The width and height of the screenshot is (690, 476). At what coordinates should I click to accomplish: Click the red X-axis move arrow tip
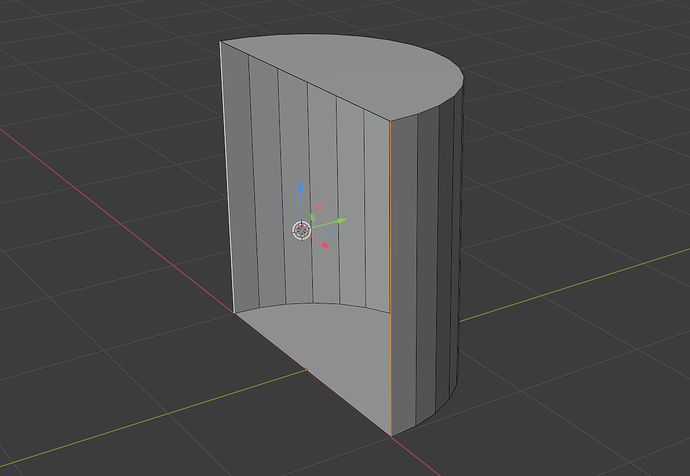click(326, 245)
